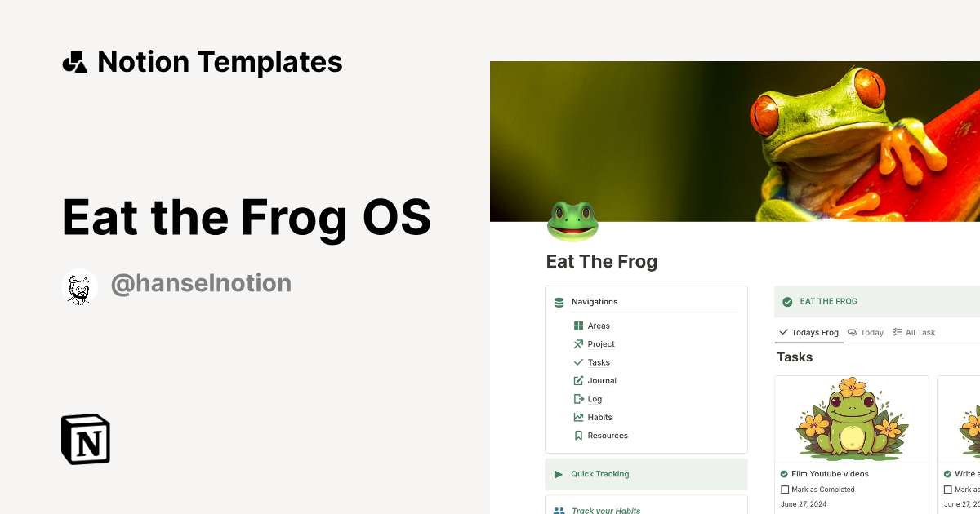Click the frog emoji page icon
The image size is (980, 514).
click(572, 220)
